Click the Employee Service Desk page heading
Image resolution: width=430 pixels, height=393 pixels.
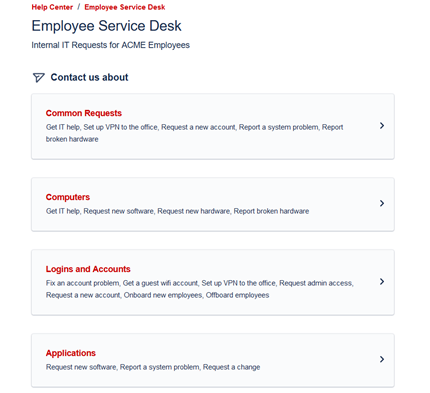[x=106, y=26]
